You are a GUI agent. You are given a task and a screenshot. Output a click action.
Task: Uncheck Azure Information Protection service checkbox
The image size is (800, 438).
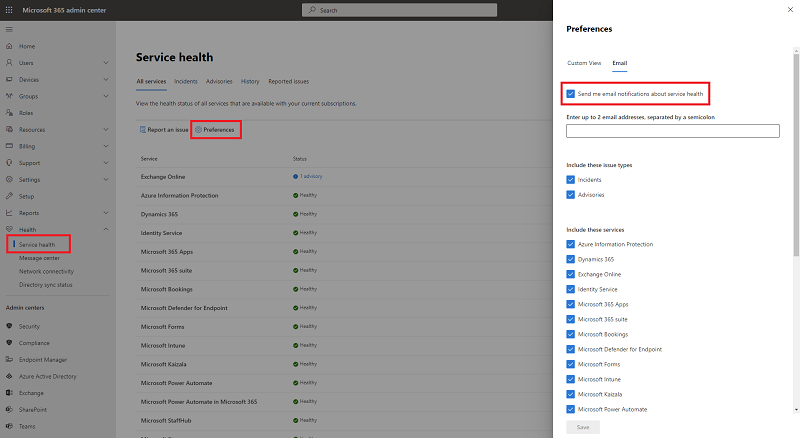pos(570,244)
